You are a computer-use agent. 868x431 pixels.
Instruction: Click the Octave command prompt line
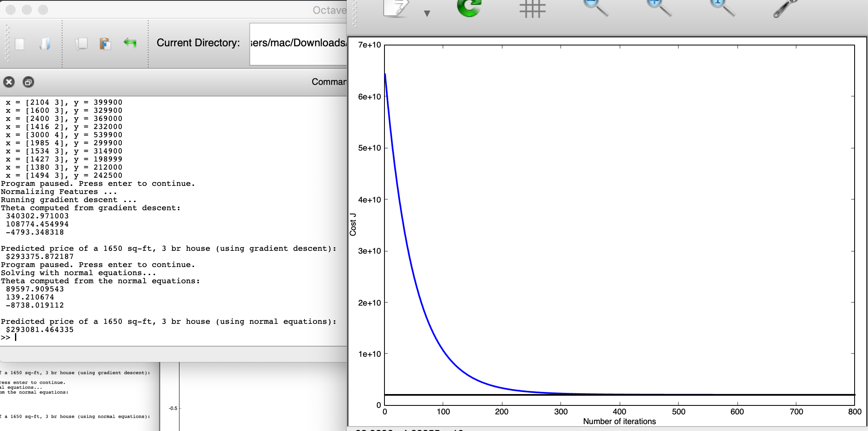pos(173,338)
